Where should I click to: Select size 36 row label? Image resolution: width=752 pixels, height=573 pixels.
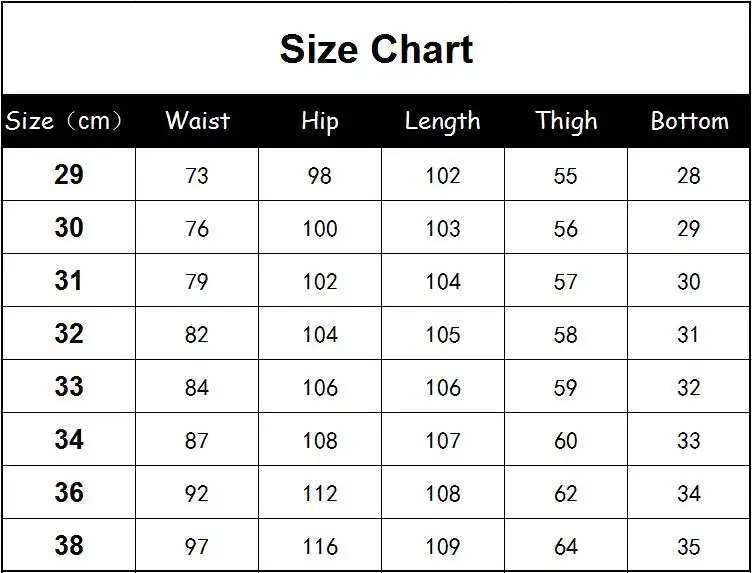69,492
